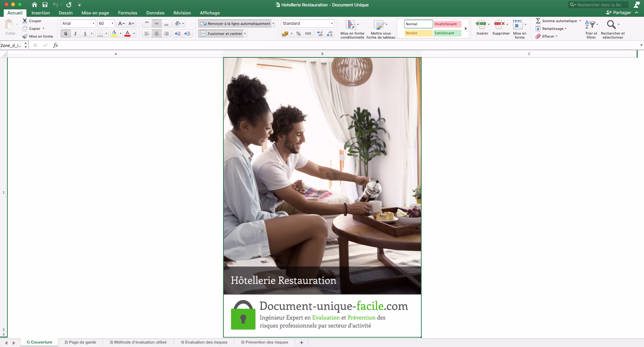This screenshot has height=347, width=644.
Task: Click the Mise en forme paintbrush icon
Action: pos(25,36)
